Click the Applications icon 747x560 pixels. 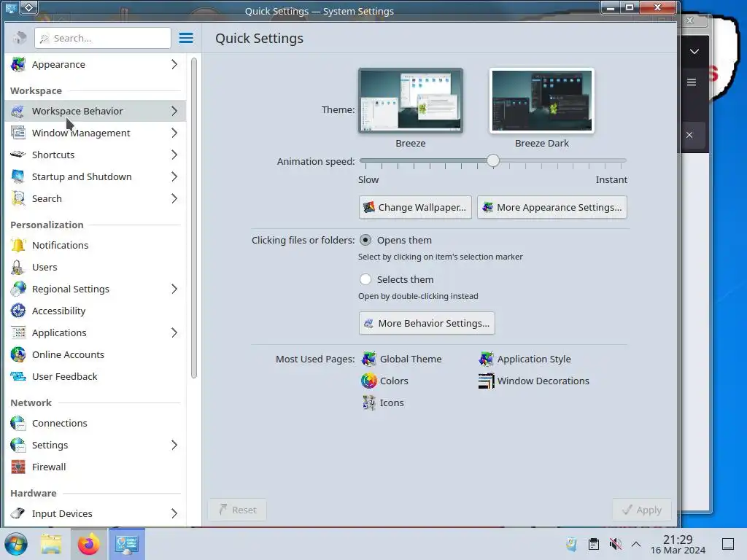18,332
